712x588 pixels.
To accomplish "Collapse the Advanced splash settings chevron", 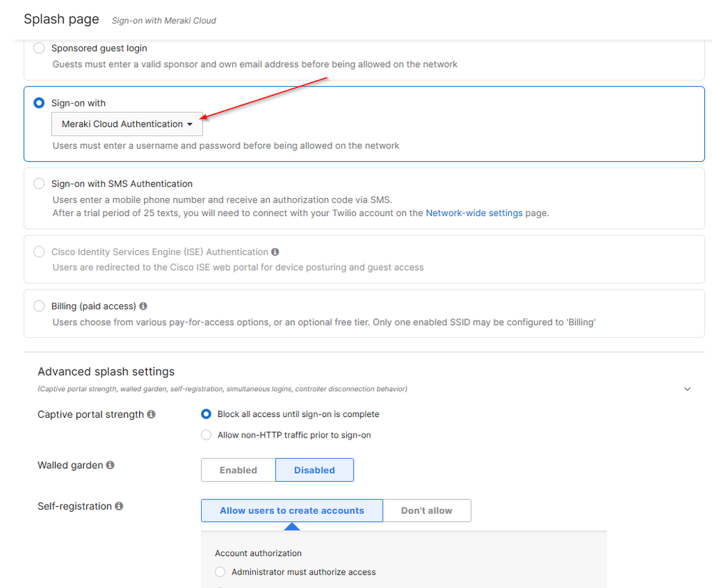I will pyautogui.click(x=687, y=388).
